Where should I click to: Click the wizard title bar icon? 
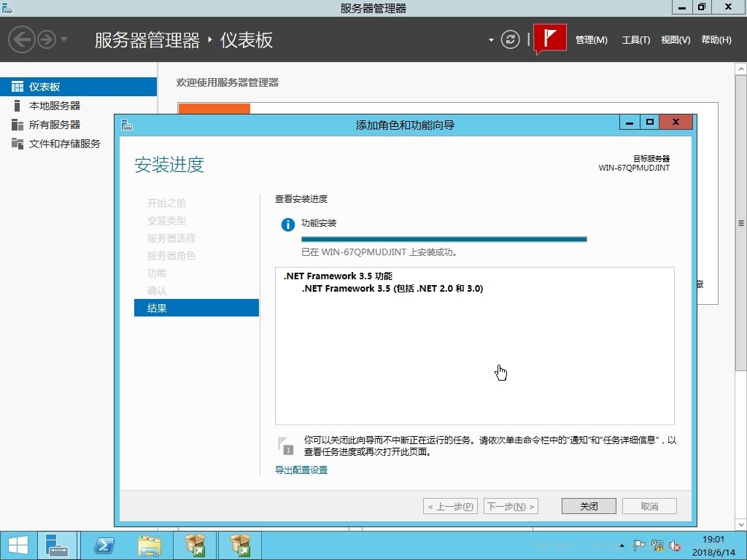pos(127,125)
